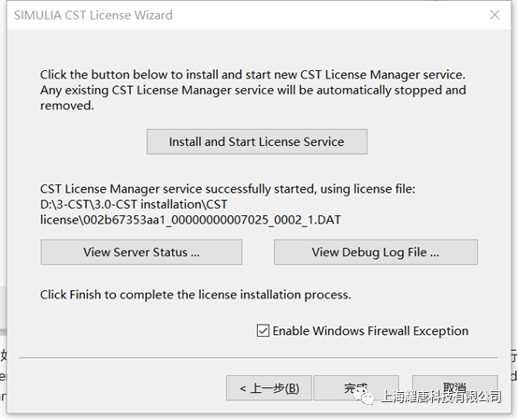Go back with the 上一步(B) button

[269, 388]
